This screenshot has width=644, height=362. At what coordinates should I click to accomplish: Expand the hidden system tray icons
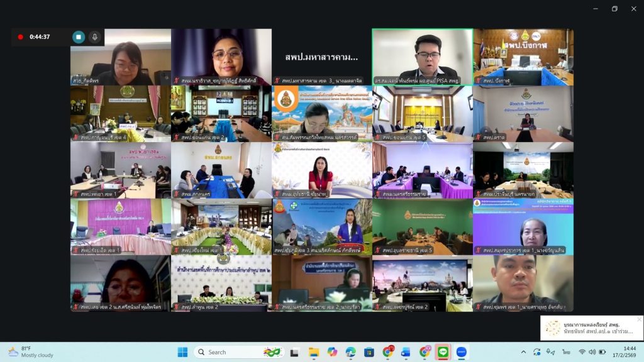pos(523,352)
